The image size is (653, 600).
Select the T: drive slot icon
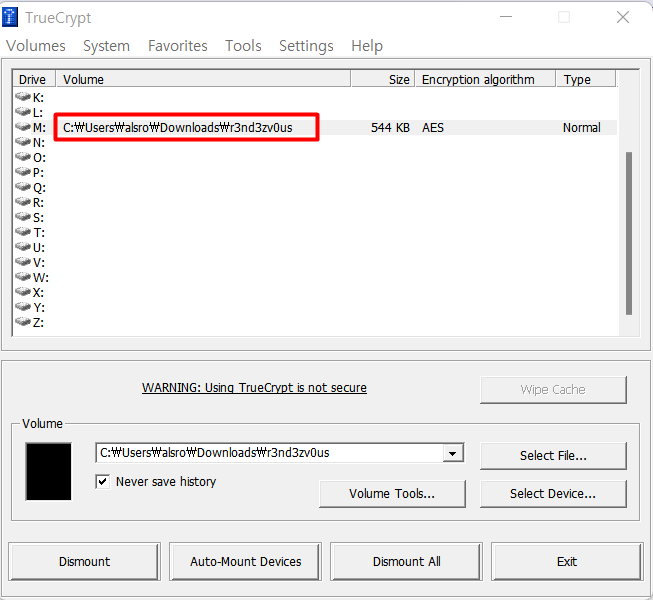pyautogui.click(x=23, y=232)
